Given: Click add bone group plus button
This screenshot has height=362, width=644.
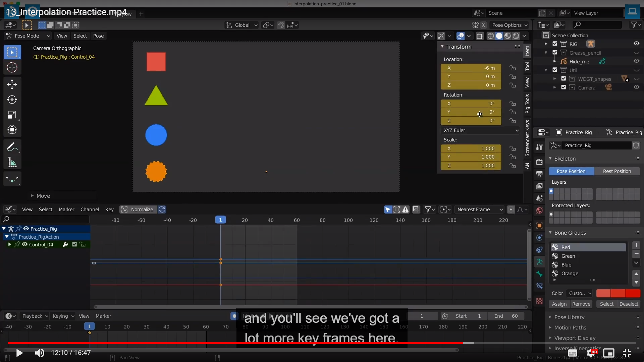Looking at the screenshot, I should point(636,245).
